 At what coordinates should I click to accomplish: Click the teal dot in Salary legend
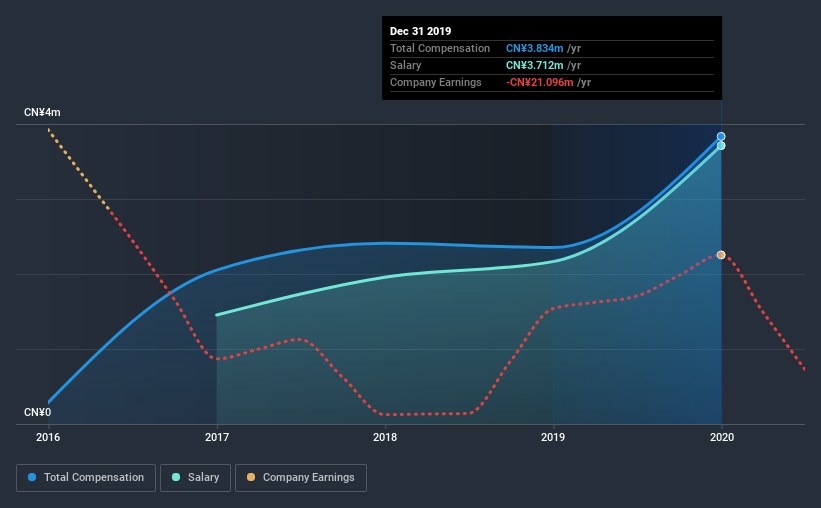[x=176, y=477]
